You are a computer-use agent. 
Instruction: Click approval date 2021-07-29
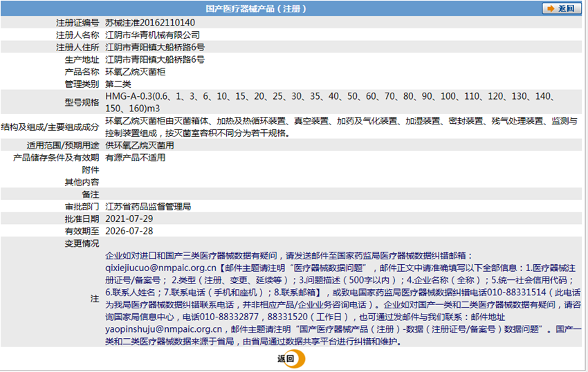[x=129, y=218]
